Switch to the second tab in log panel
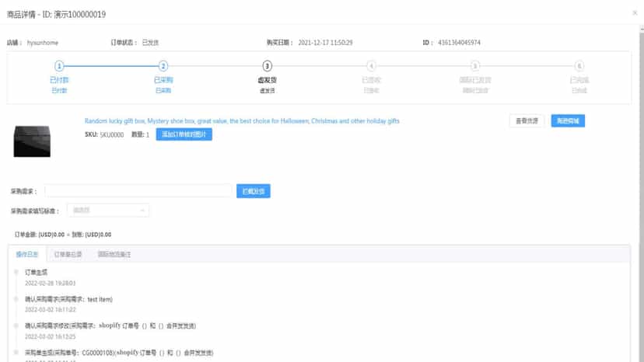Image resolution: width=644 pixels, height=362 pixels. click(x=68, y=255)
